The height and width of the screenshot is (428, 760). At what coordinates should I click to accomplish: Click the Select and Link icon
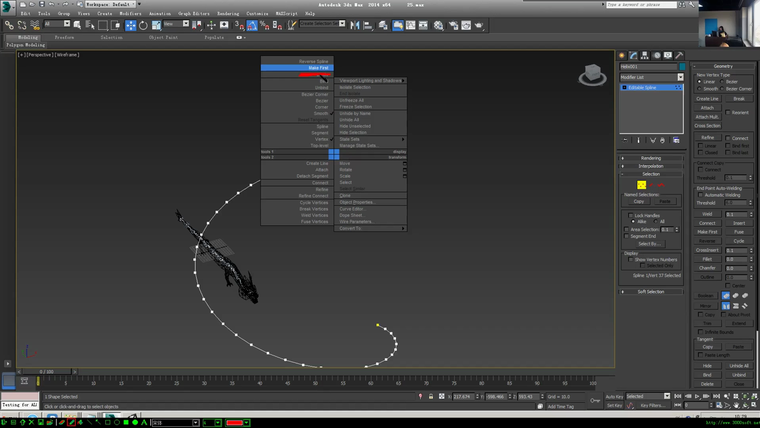point(8,25)
